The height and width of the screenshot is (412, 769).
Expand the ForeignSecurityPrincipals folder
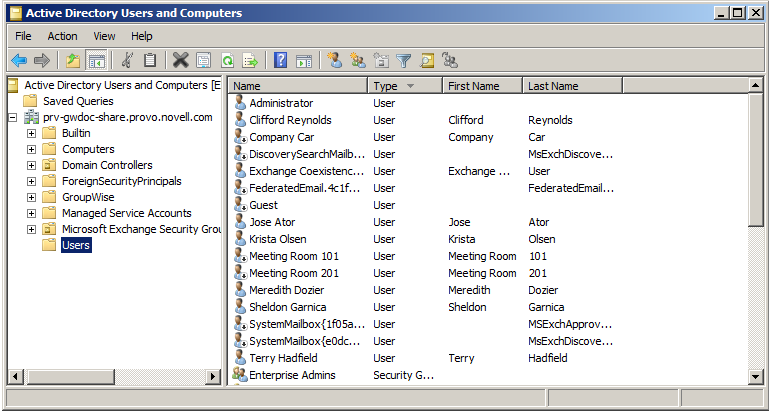click(x=31, y=181)
